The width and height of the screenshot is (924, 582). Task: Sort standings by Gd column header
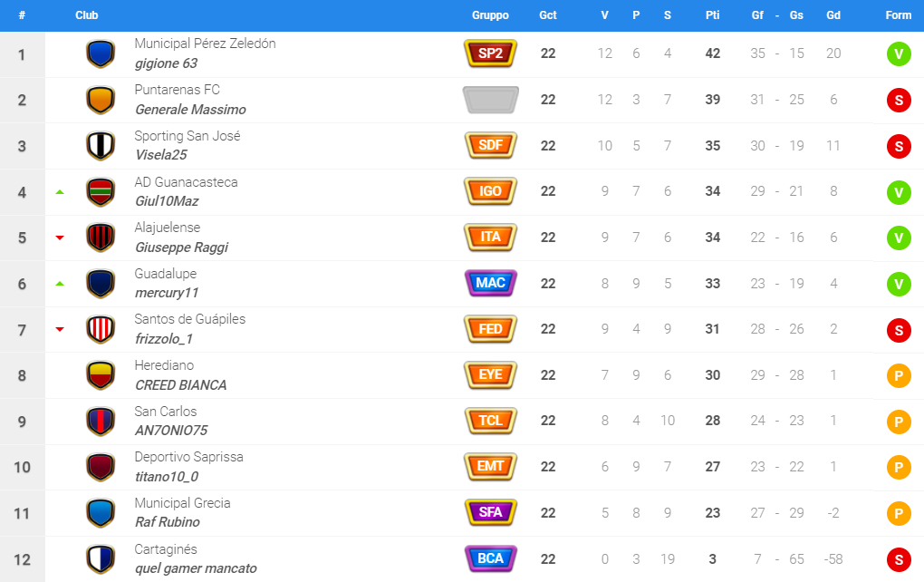[x=833, y=15]
